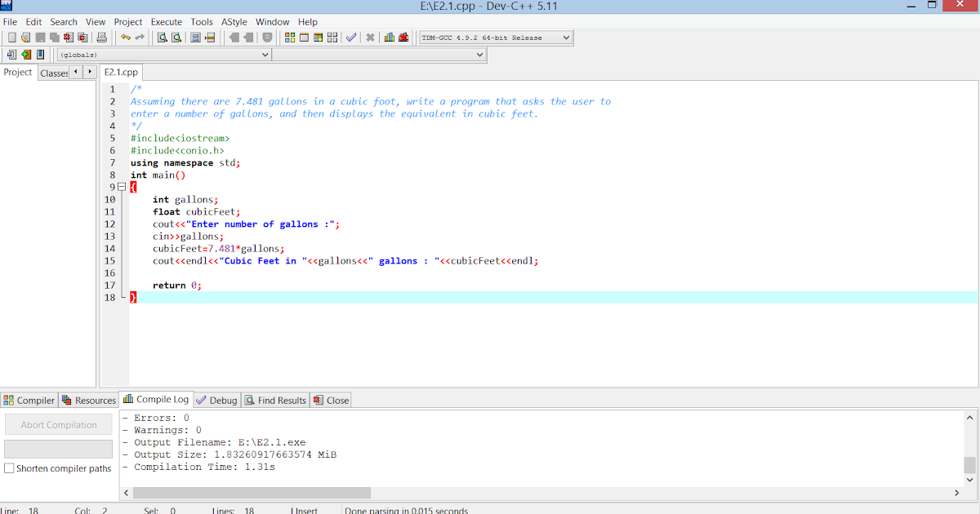
Task: Switch to the Compiler bottom tab
Action: (29, 401)
